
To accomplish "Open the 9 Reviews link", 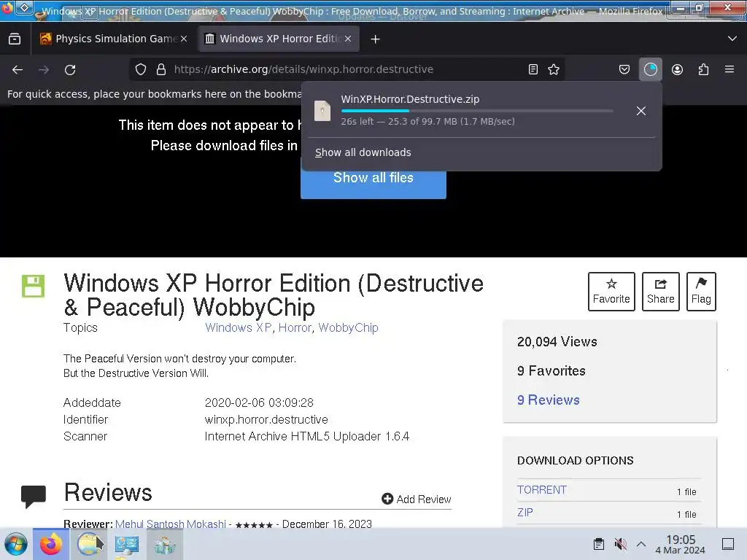I will point(549,400).
